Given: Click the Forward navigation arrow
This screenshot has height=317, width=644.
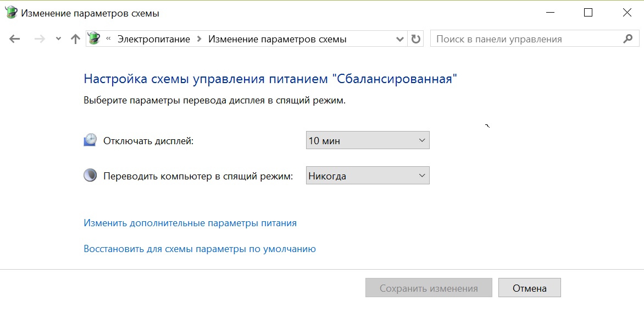Looking at the screenshot, I should 39,39.
